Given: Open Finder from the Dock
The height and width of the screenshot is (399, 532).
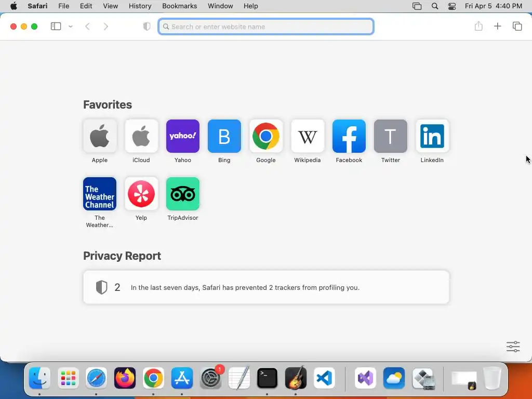Looking at the screenshot, I should (39, 378).
